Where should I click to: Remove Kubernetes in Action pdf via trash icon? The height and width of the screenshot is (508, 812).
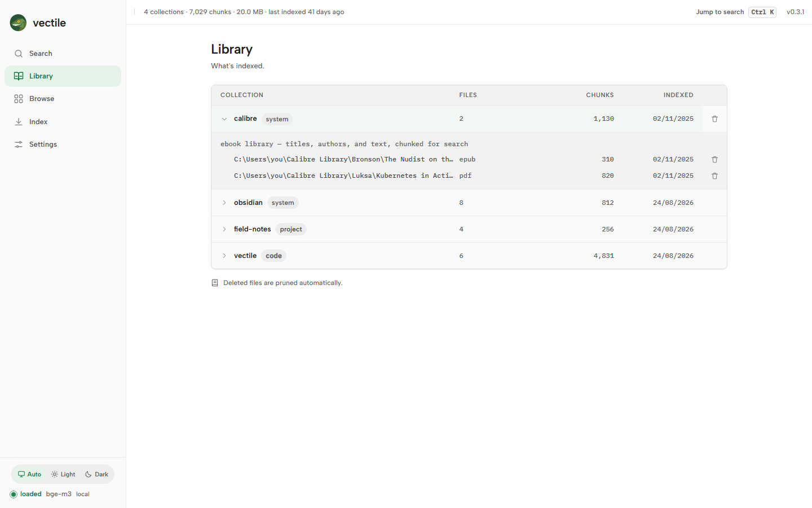point(714,176)
